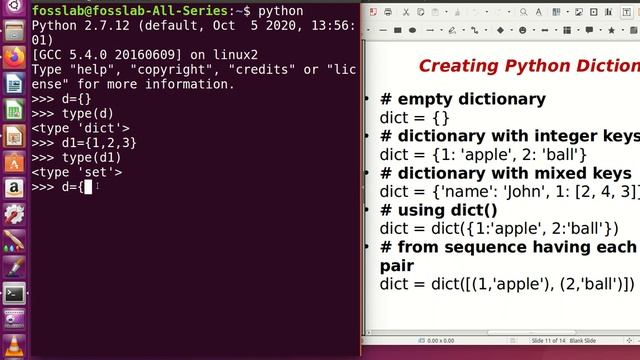This screenshot has height=360, width=640.
Task: Open System Settings gear-and-wrench icon in launcher
Action: (x=14, y=215)
